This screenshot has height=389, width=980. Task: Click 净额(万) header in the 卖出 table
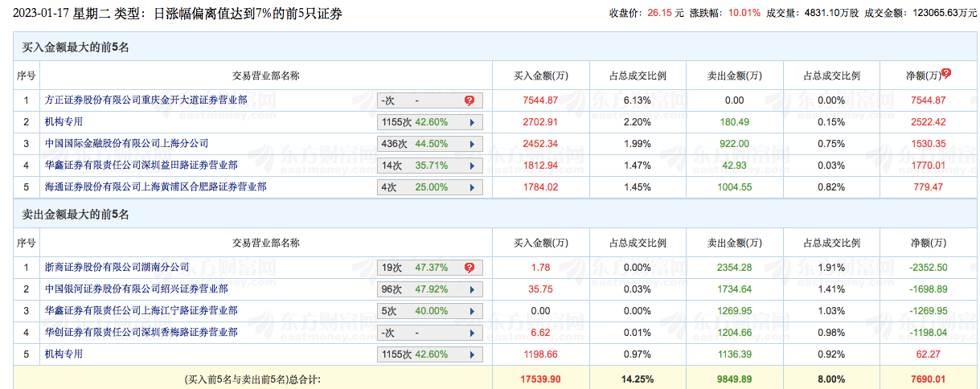tap(922, 243)
